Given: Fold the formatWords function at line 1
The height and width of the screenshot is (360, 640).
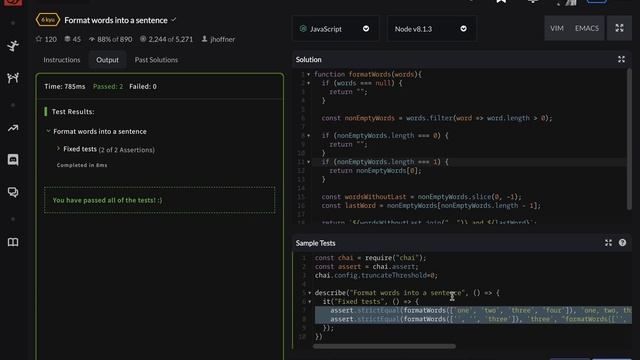Looking at the screenshot, I should pyautogui.click(x=309, y=75).
